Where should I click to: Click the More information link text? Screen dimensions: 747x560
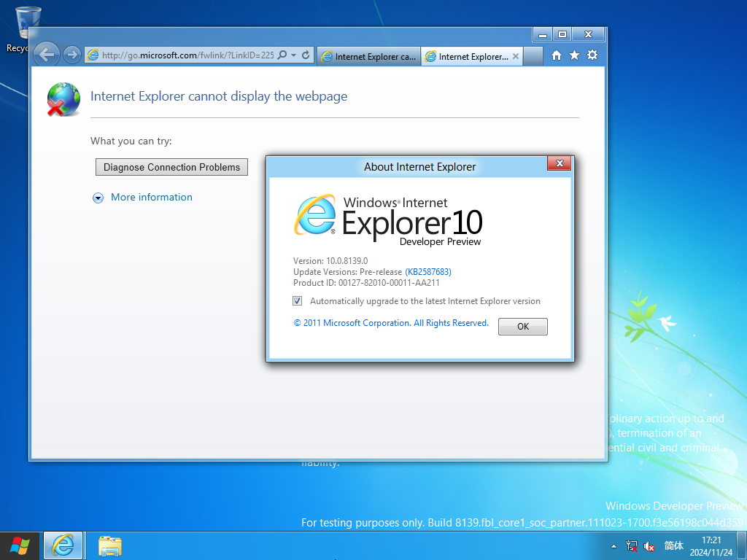(152, 197)
